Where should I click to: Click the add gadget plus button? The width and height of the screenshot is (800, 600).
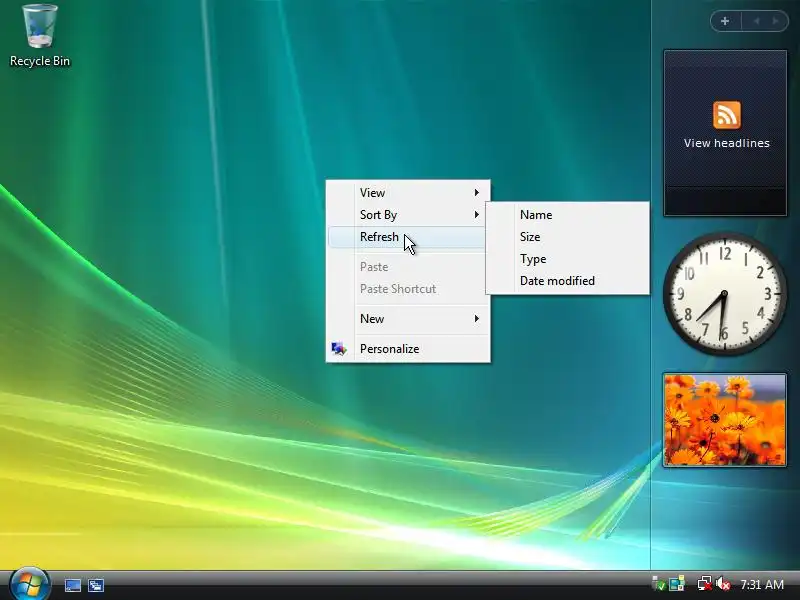[725, 21]
